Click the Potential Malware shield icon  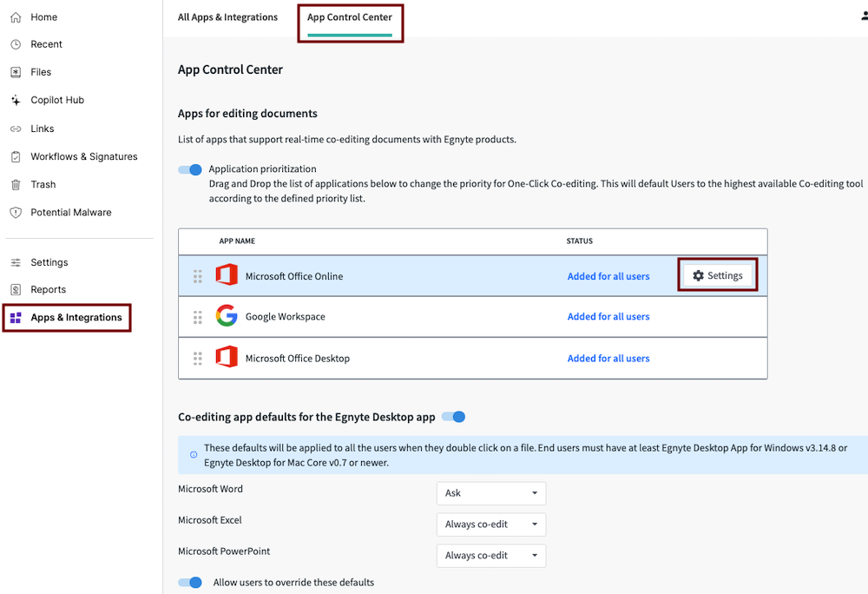[x=16, y=212]
